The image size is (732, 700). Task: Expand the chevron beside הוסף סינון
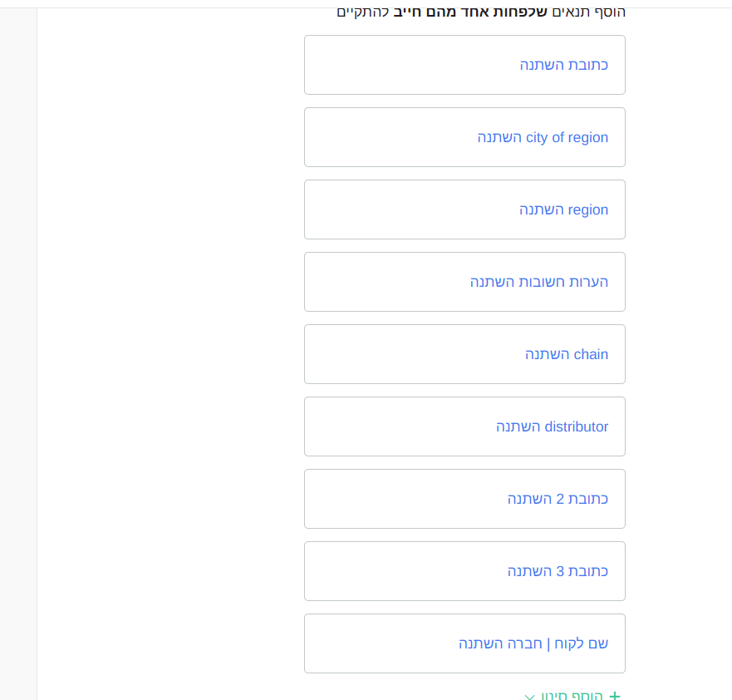tap(529, 697)
